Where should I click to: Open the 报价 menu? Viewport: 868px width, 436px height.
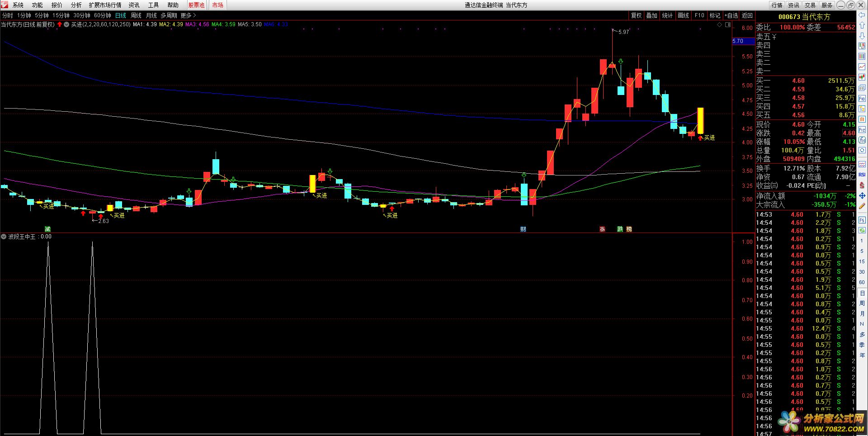click(x=57, y=5)
